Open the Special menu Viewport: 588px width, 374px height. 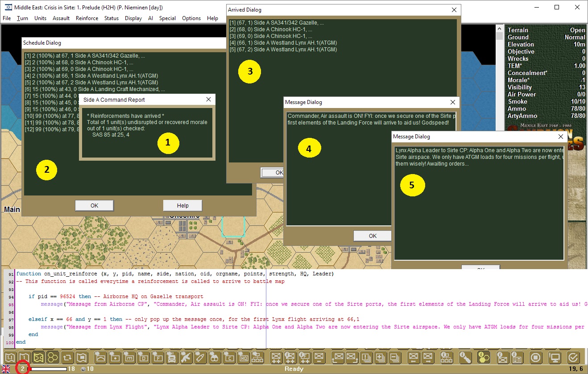point(167,18)
